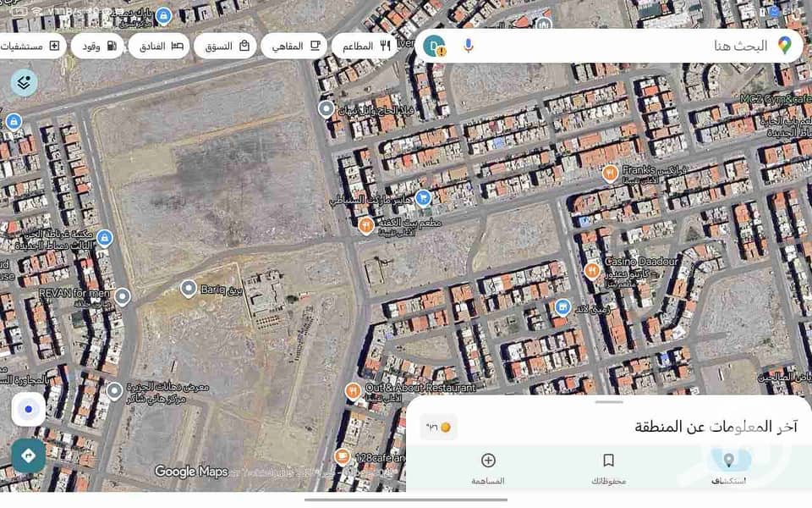The height and width of the screenshot is (508, 812).
Task: Tap the blue my-location button
Action: (28, 410)
